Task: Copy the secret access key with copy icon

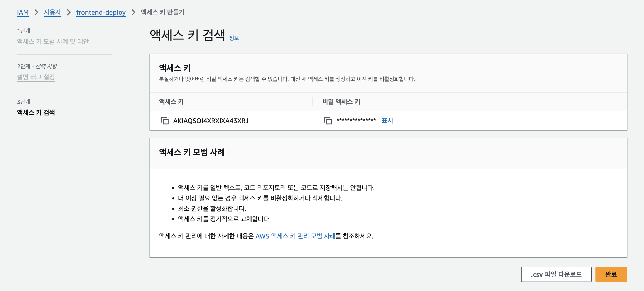Action: (x=327, y=121)
